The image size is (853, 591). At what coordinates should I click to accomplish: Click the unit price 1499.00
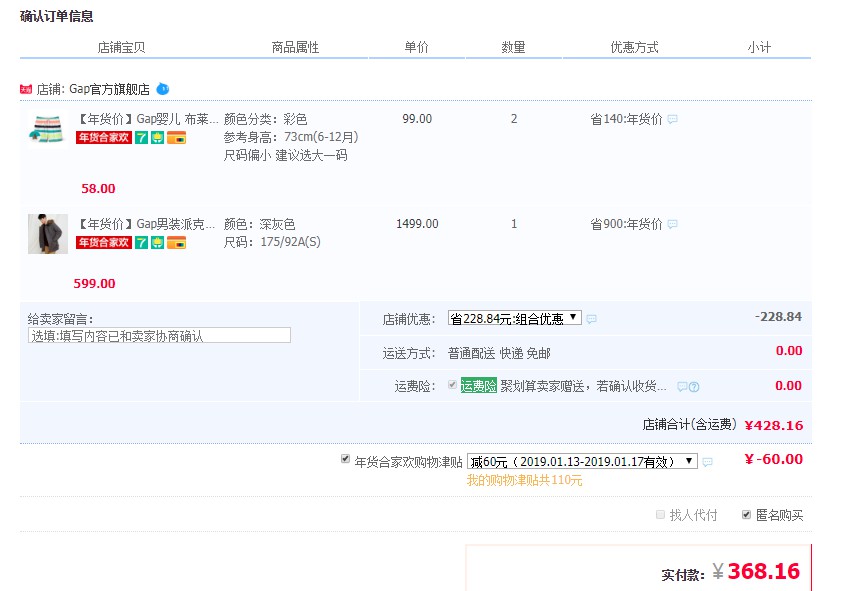point(417,224)
